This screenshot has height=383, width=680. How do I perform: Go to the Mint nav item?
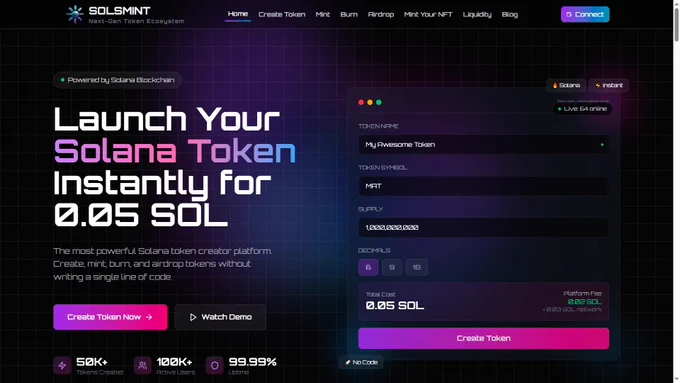click(x=322, y=14)
